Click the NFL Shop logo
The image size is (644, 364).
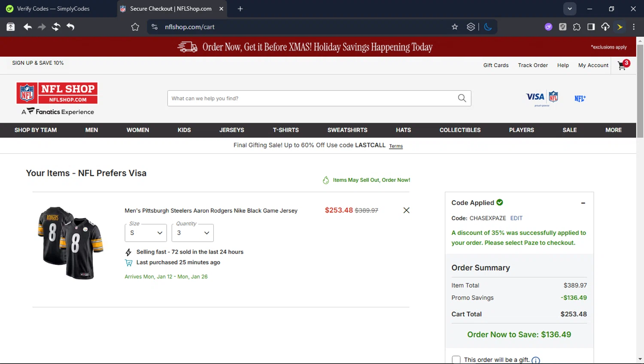tap(57, 93)
